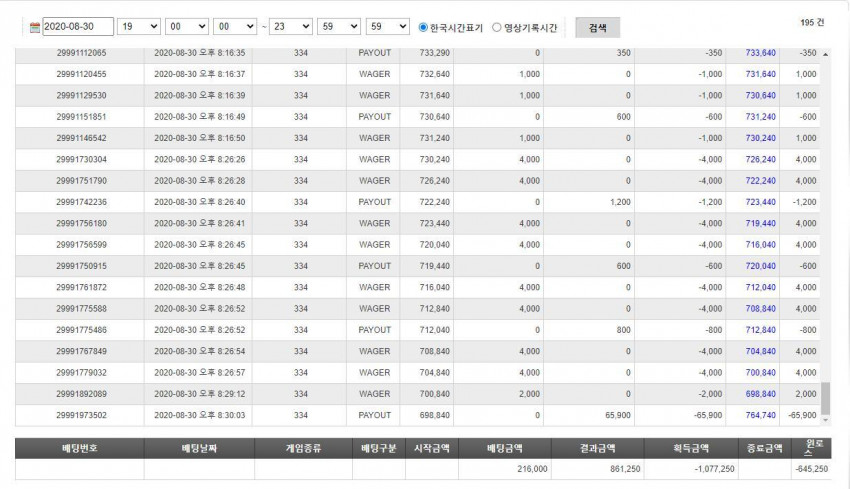This screenshot has height=489, width=850.
Task: Click the 배팅번호 column header
Action: pyautogui.click(x=80, y=448)
